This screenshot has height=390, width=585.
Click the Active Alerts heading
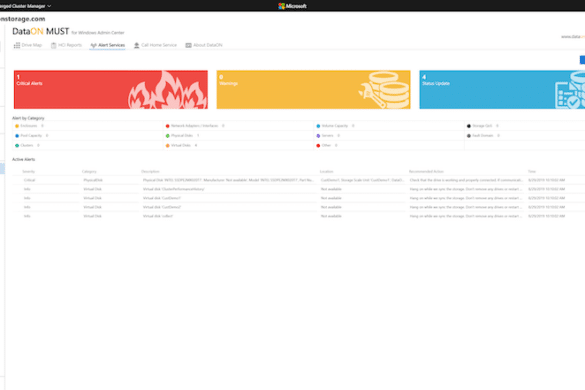pos(24,159)
